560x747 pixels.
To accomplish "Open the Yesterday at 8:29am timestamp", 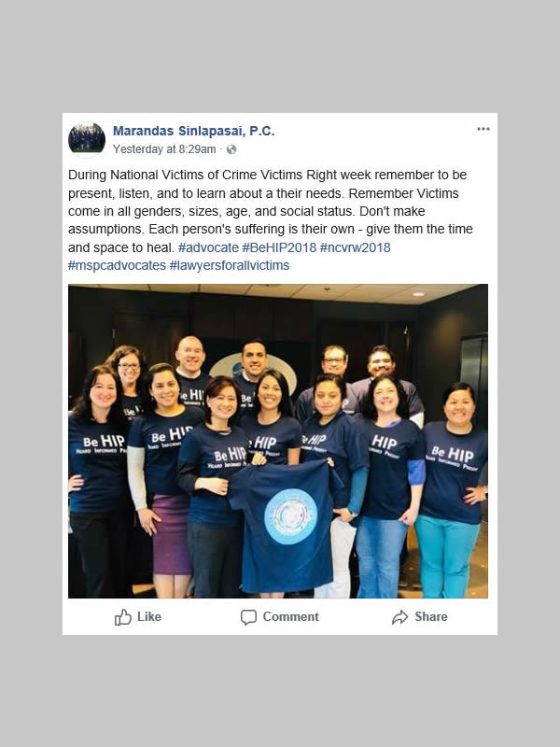I will pos(164,149).
